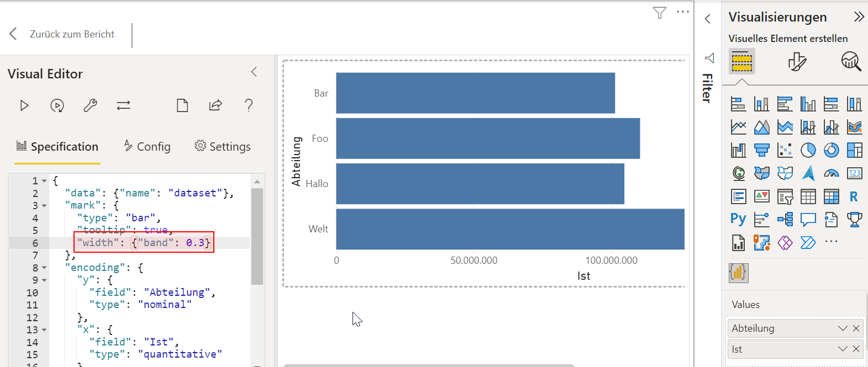Run the specification with the play icon
Image resolution: width=868 pixels, height=367 pixels.
click(x=24, y=105)
